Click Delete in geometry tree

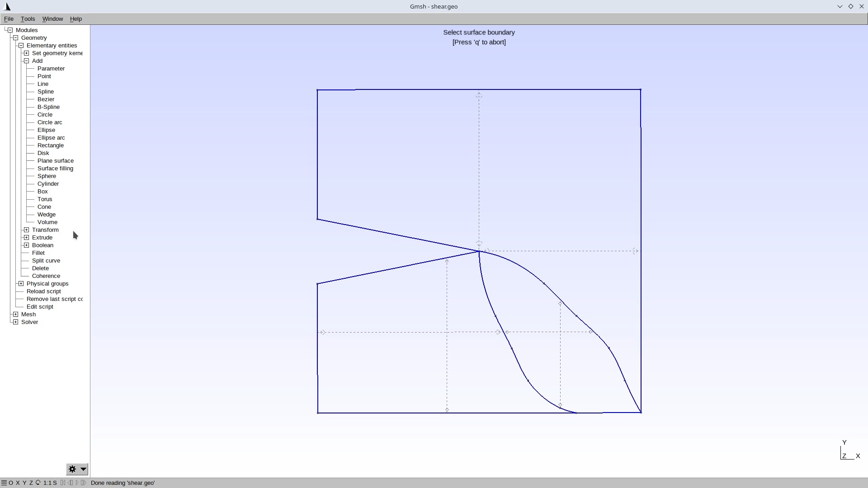[40, 268]
